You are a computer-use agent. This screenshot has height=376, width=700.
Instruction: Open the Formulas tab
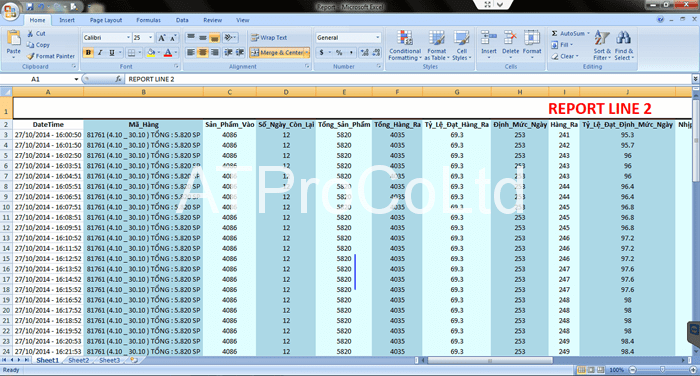point(148,20)
